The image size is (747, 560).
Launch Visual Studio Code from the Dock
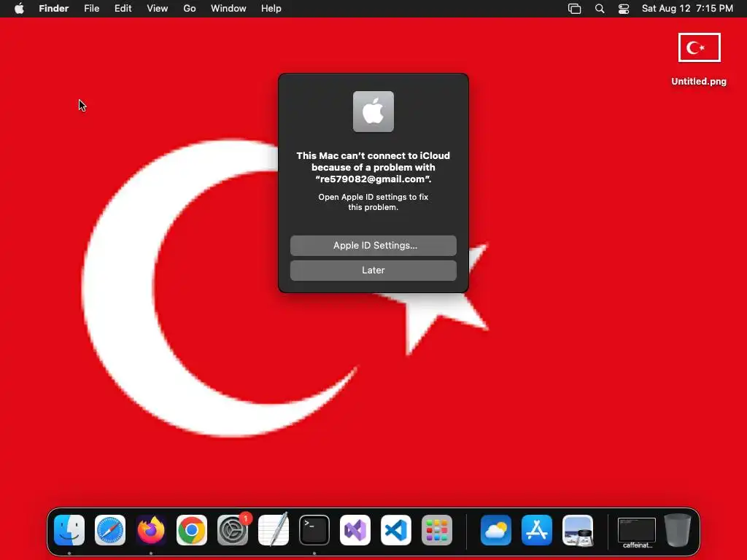[396, 530]
